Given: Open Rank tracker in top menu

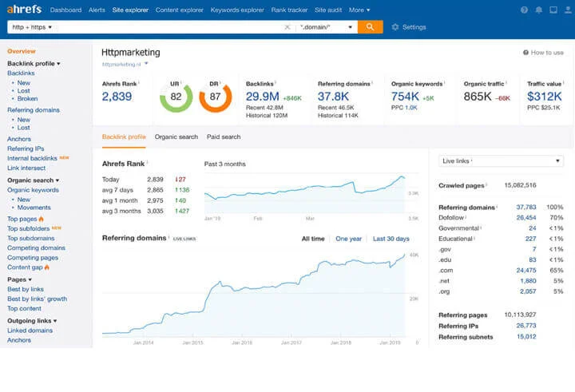Looking at the screenshot, I should [x=289, y=10].
